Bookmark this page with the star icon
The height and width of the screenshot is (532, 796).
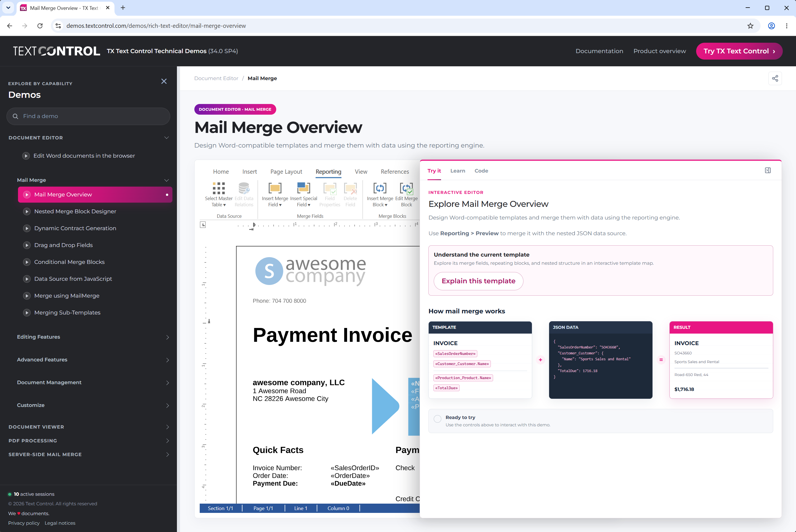[x=750, y=26]
